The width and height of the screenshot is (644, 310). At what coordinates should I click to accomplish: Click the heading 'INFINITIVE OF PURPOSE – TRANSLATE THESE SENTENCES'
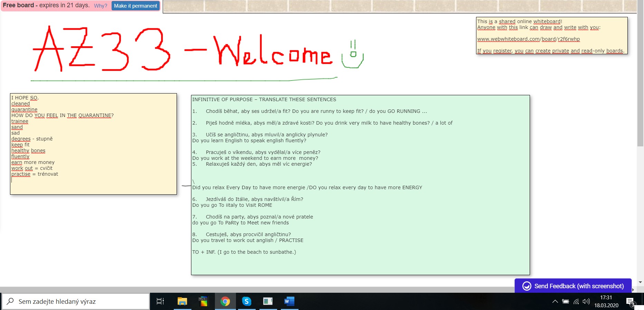(264, 99)
